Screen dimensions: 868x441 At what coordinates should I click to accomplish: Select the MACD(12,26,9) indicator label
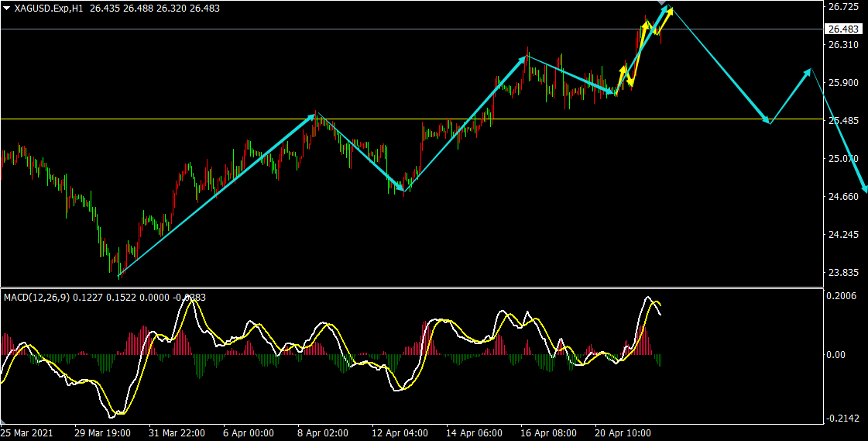(38, 297)
